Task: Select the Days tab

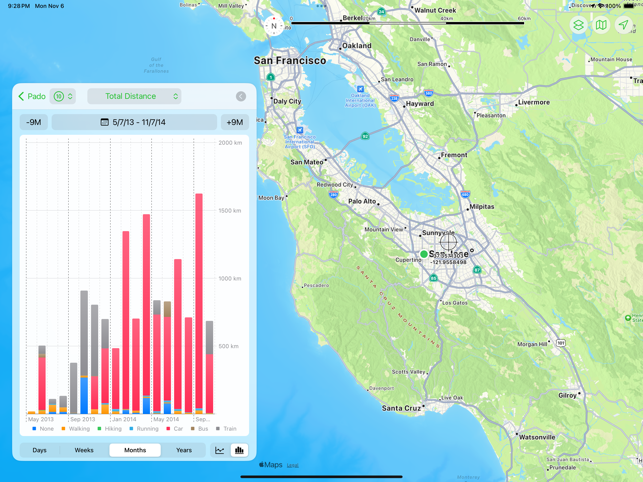Action: [x=39, y=450]
